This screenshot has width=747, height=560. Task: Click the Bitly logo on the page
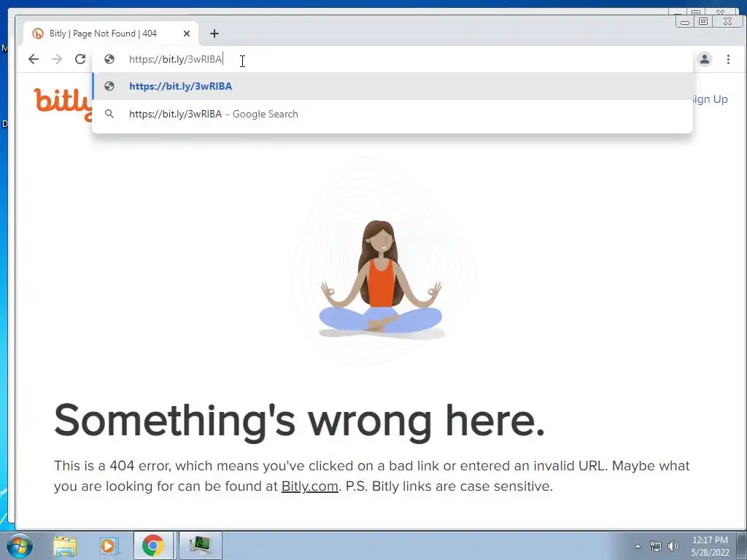click(x=63, y=104)
